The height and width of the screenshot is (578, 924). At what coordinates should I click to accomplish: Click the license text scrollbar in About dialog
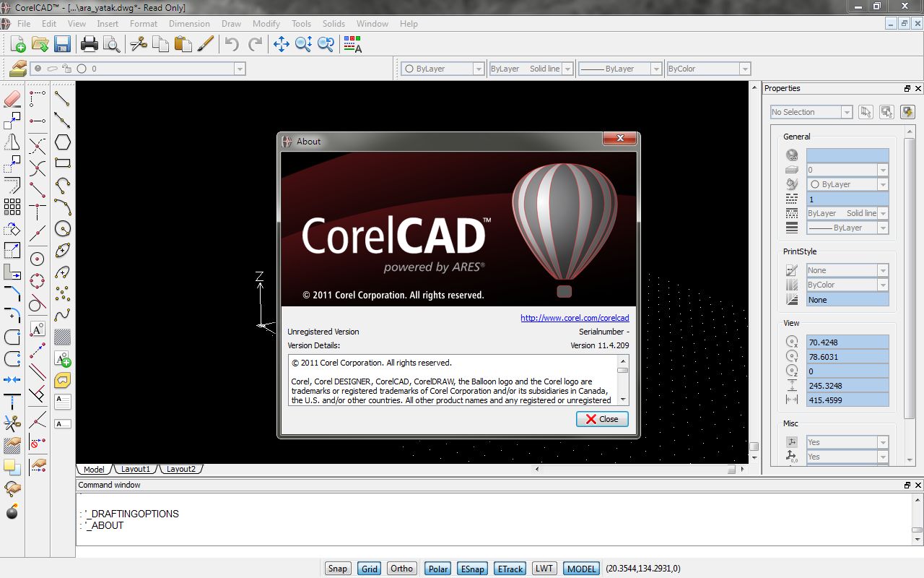(x=622, y=380)
